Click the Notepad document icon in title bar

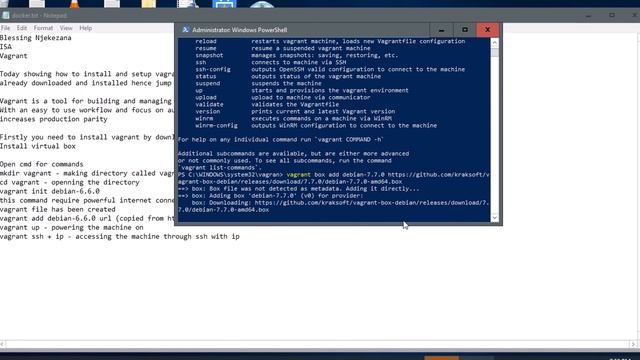point(6,16)
